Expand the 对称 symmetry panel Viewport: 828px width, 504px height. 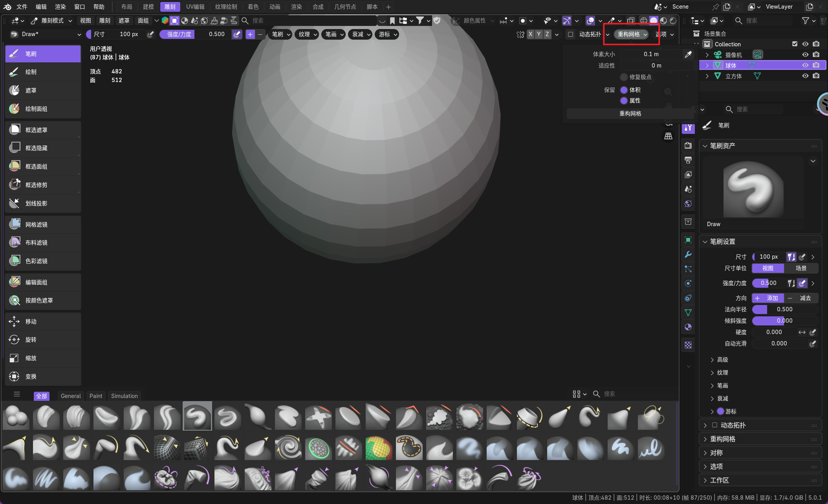pos(716,453)
